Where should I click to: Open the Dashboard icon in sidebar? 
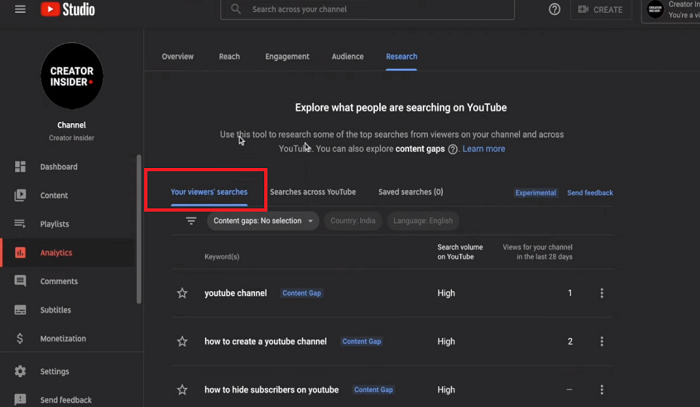click(x=20, y=167)
